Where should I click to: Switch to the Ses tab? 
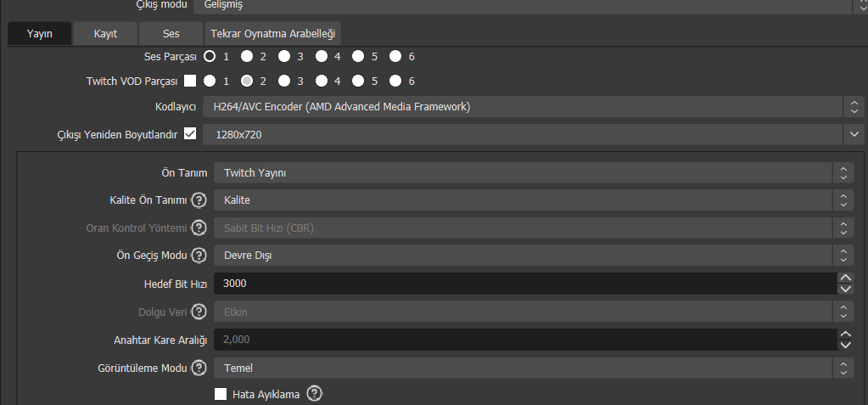click(171, 34)
